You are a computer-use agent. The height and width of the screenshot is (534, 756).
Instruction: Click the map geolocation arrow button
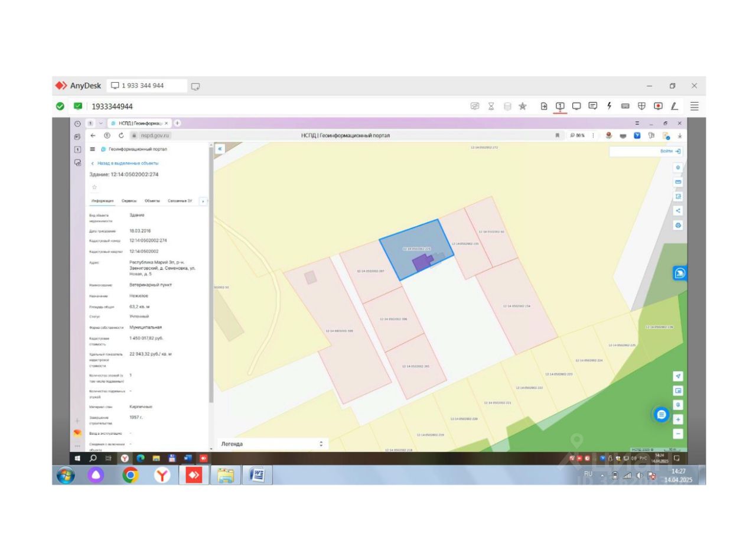pos(678,376)
